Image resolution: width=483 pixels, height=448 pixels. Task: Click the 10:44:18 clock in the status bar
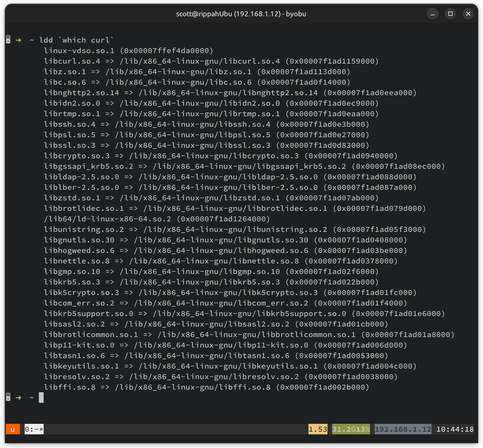point(455,429)
